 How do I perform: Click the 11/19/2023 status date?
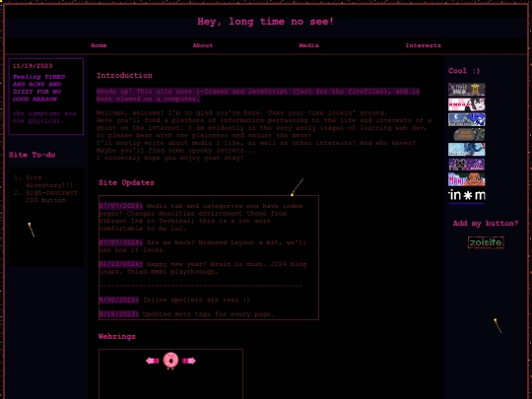pos(33,66)
